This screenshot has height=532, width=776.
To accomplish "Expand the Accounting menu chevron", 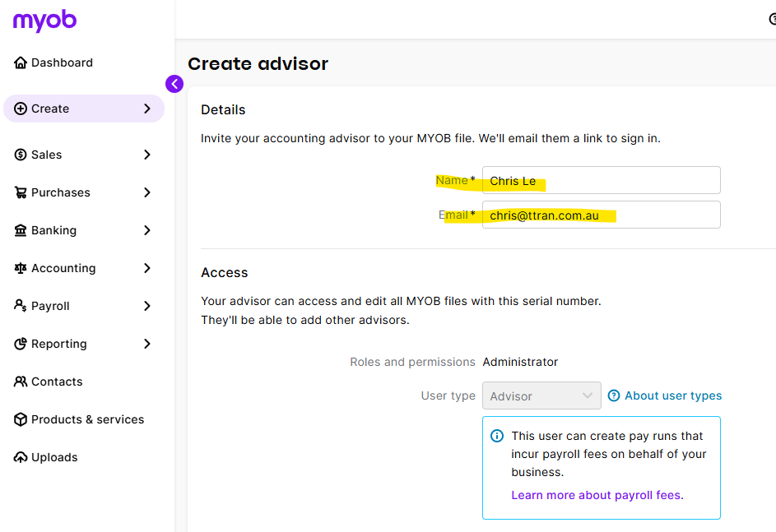I will pos(147,268).
